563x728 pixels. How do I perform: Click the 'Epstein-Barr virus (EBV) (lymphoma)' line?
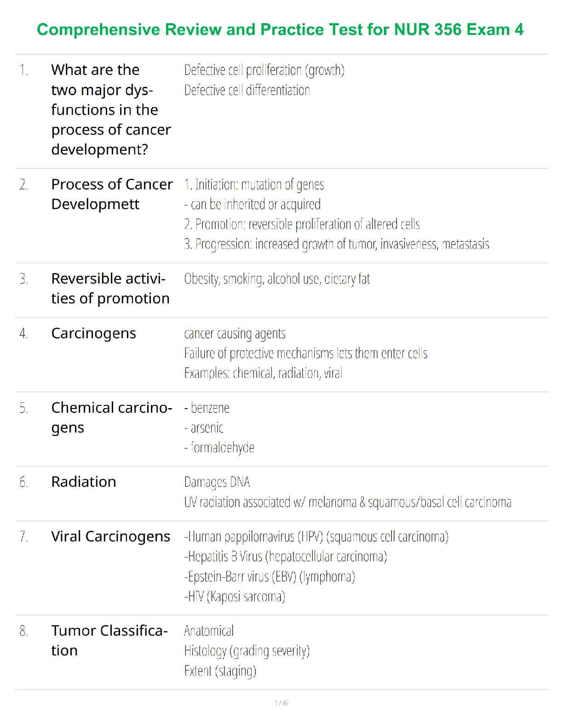point(270,577)
